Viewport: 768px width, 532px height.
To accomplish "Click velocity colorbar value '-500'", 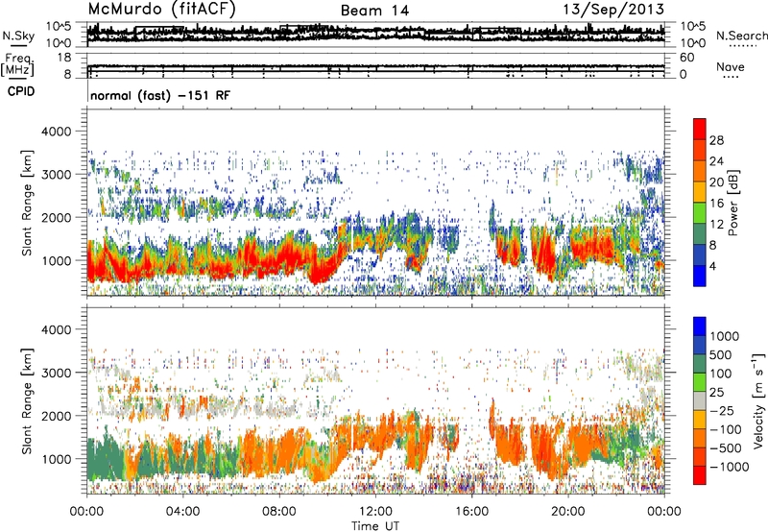I will (726, 447).
